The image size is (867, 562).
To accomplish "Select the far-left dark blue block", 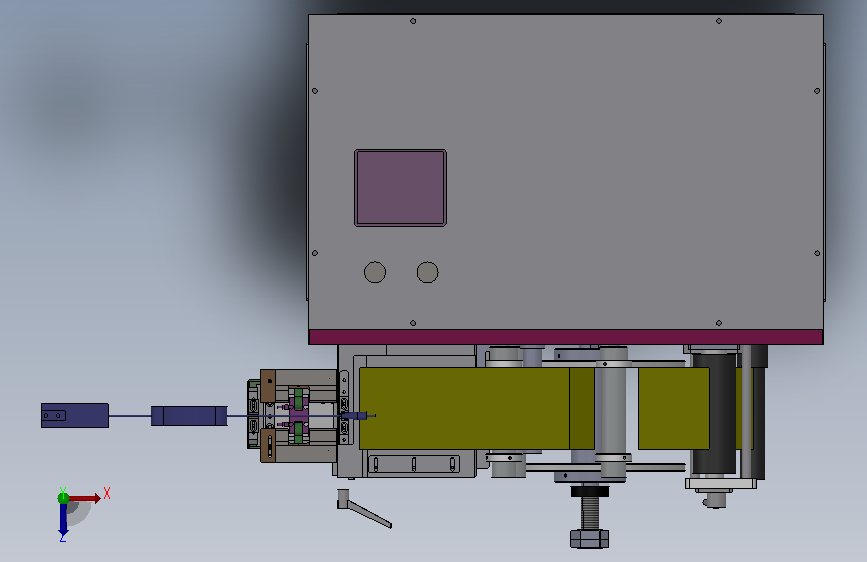I will [x=75, y=415].
